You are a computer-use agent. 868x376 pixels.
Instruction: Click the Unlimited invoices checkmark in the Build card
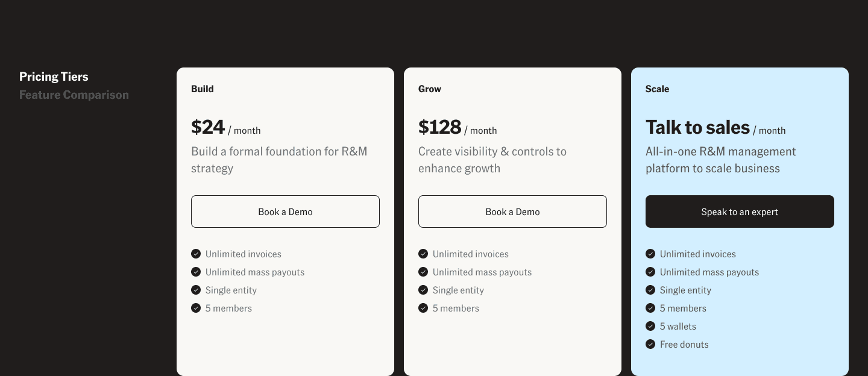(x=196, y=254)
